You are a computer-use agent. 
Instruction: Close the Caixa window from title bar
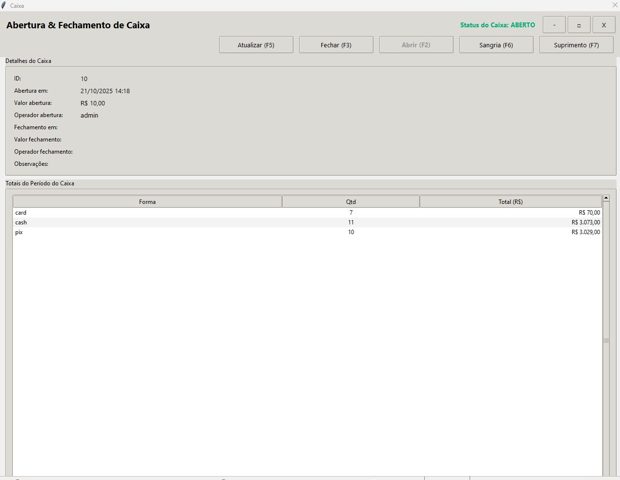613,5
